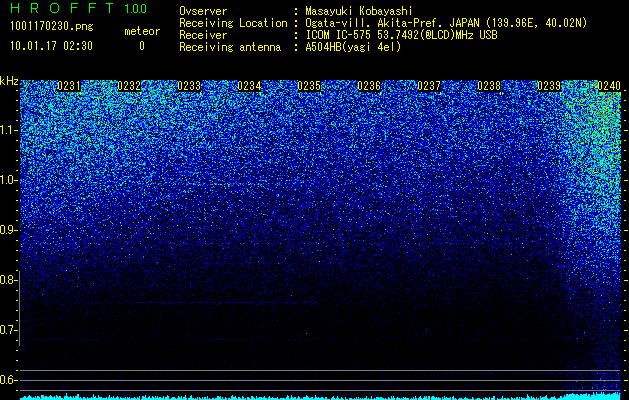Click the 0238 time marker
The height and width of the screenshot is (400, 629).
[x=489, y=86]
